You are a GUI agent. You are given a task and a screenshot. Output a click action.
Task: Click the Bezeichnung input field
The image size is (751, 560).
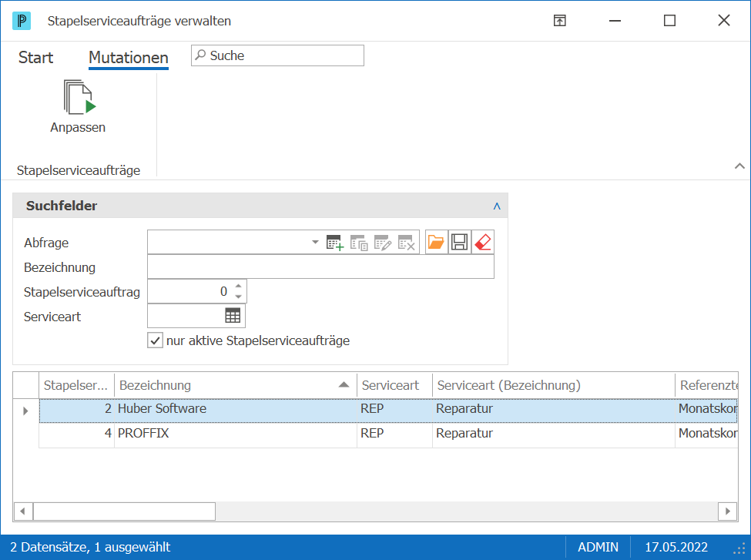320,267
